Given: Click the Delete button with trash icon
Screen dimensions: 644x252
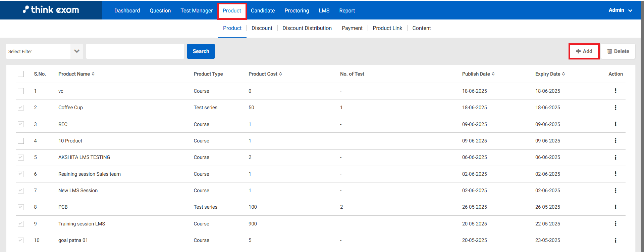Looking at the screenshot, I should [x=618, y=51].
